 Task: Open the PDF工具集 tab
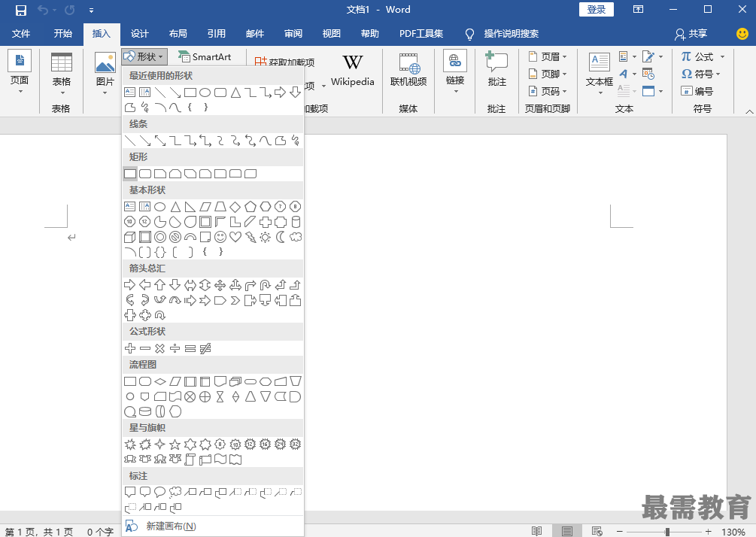(x=421, y=33)
